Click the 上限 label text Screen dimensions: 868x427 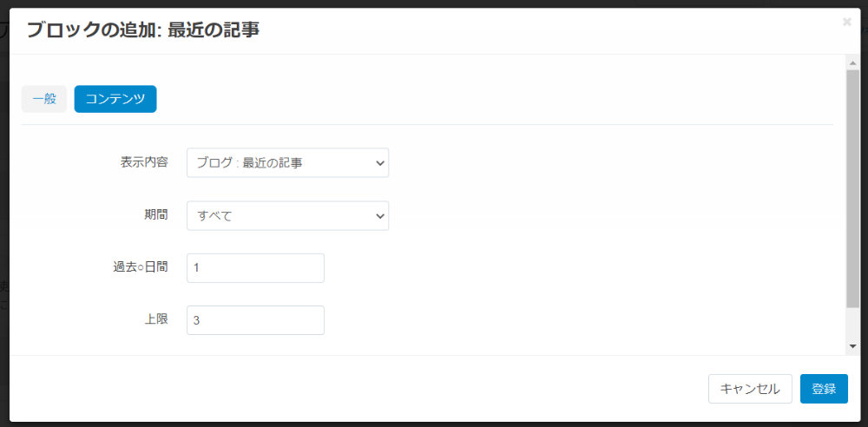156,319
